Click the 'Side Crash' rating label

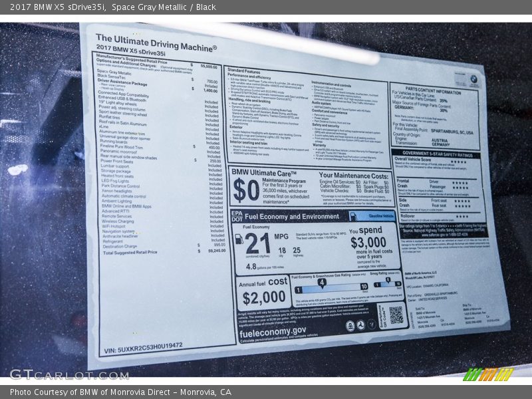click(x=404, y=203)
